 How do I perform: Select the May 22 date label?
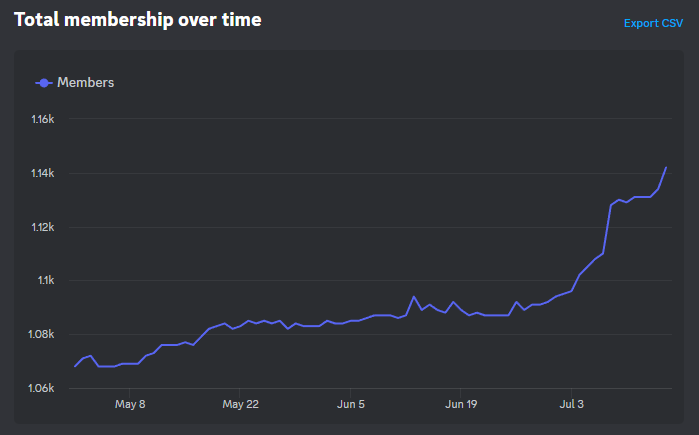coord(240,405)
